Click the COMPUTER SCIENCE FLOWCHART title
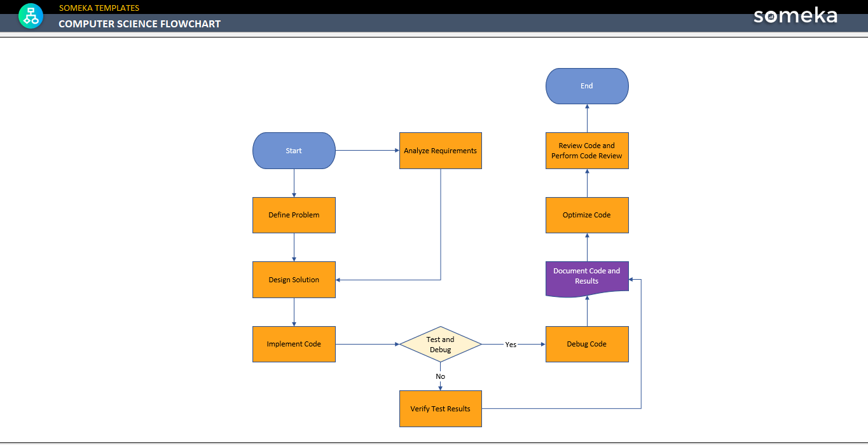The width and height of the screenshot is (868, 445). point(139,24)
